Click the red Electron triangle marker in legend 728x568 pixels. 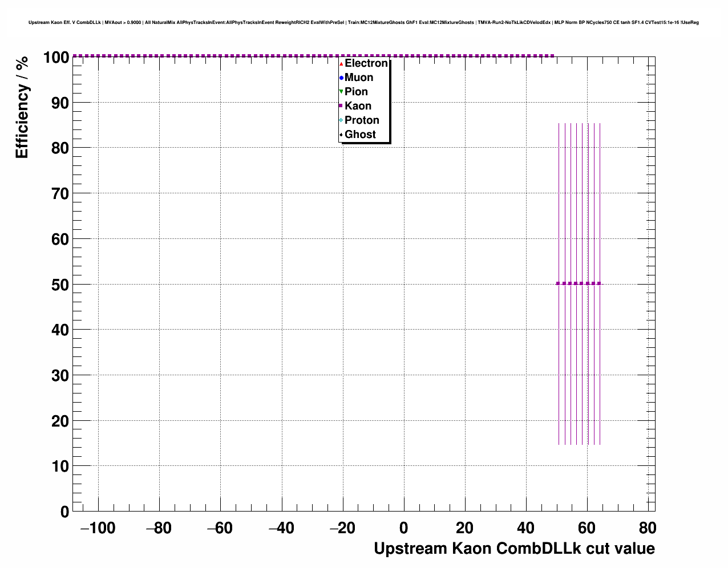click(341, 64)
